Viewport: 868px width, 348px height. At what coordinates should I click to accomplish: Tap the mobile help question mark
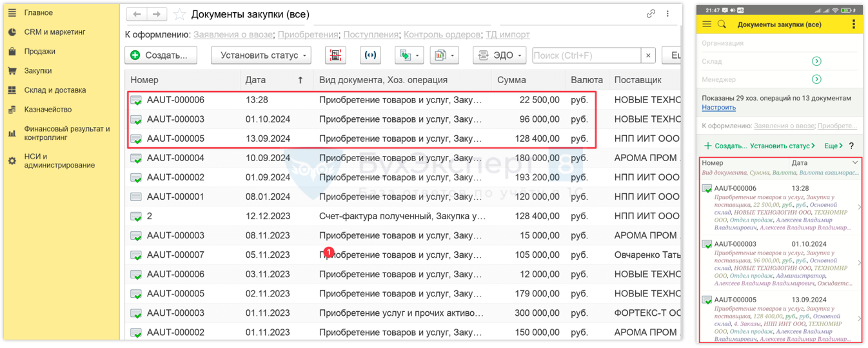click(x=851, y=146)
